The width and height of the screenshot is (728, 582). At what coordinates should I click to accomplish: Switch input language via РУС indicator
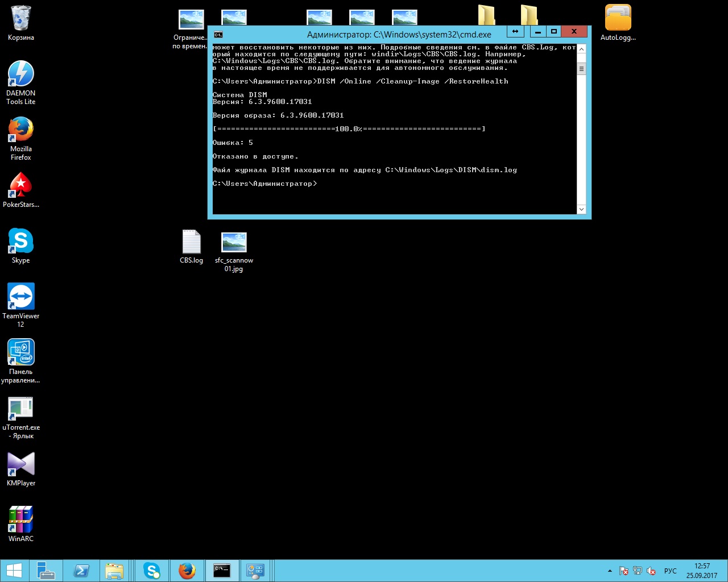click(671, 571)
